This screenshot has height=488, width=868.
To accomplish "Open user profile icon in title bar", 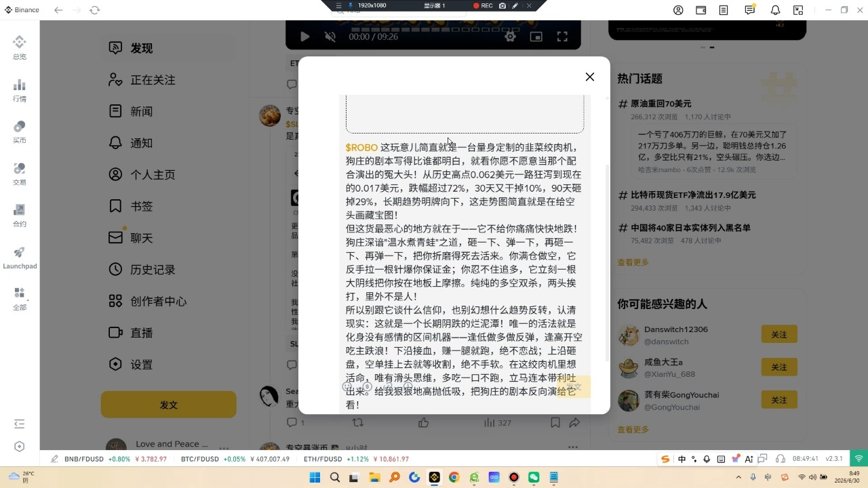I will pos(678,10).
